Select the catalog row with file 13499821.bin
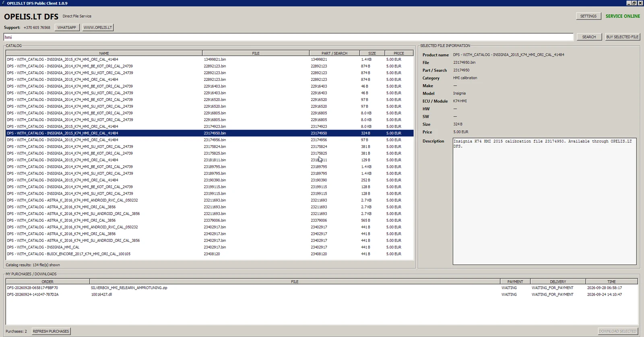 tap(209, 60)
